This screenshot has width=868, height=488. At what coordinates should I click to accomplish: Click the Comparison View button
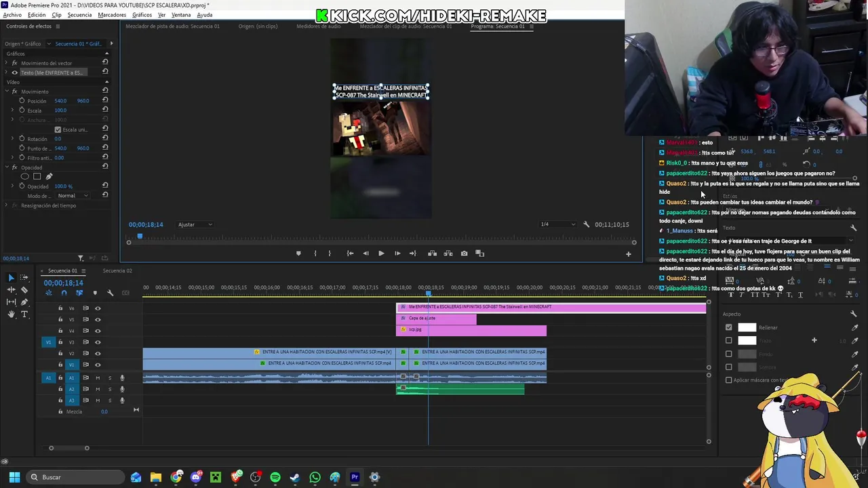point(479,253)
